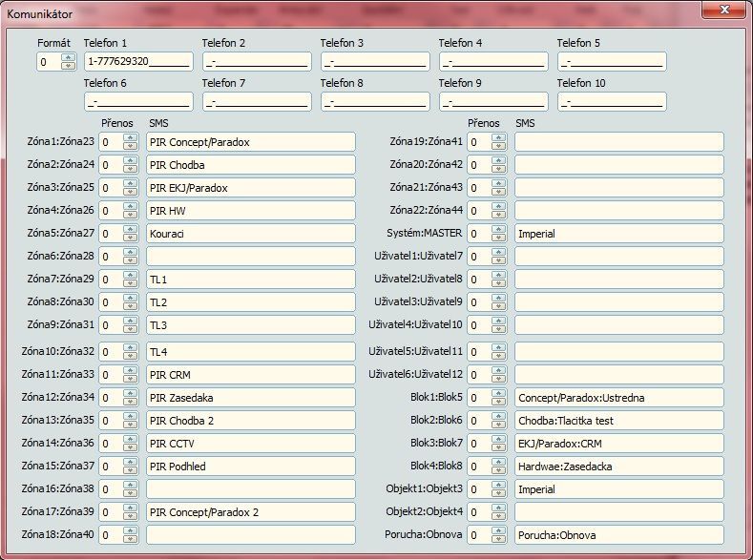Click the PIR CCTV SMS field
The image size is (753, 560).
point(250,444)
